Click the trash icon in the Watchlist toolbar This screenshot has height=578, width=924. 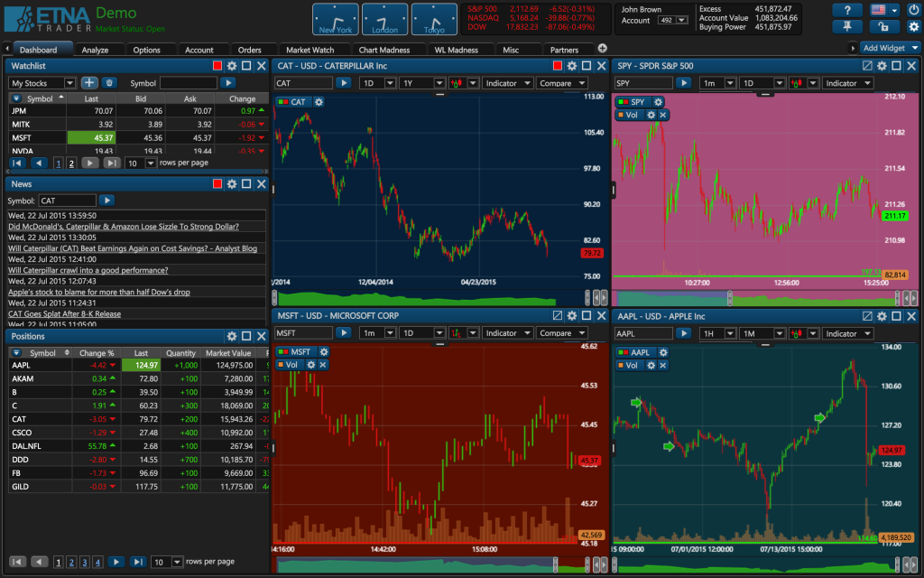[109, 84]
